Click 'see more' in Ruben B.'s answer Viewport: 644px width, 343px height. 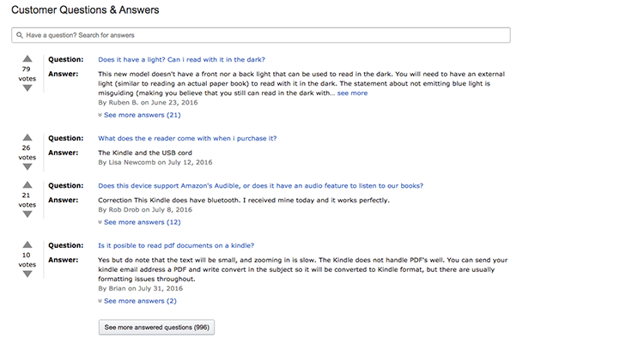352,93
